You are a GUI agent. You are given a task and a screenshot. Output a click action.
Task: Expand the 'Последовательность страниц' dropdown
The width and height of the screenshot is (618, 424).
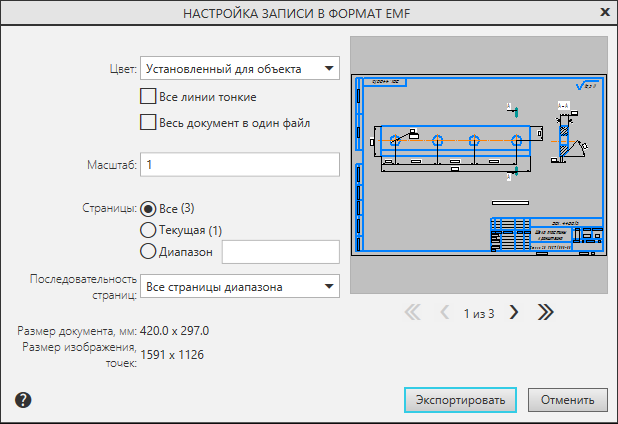click(240, 287)
